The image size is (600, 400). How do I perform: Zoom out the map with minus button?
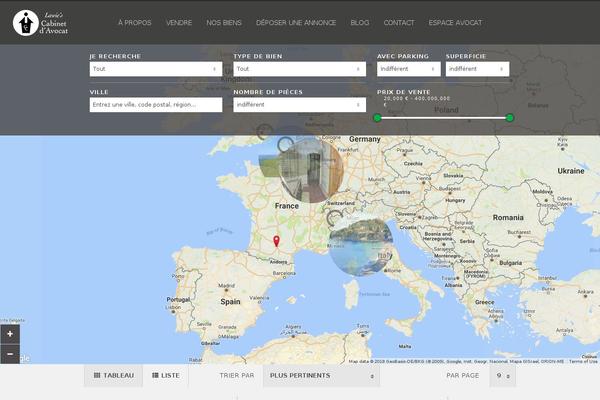point(10,354)
